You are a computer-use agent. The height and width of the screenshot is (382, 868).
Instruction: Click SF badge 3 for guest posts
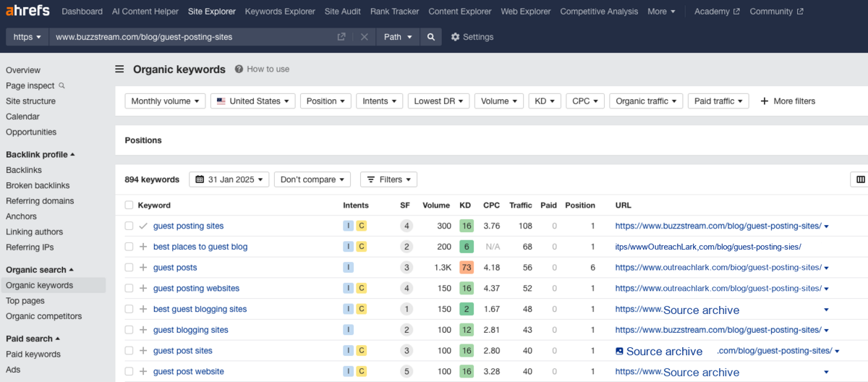click(407, 268)
